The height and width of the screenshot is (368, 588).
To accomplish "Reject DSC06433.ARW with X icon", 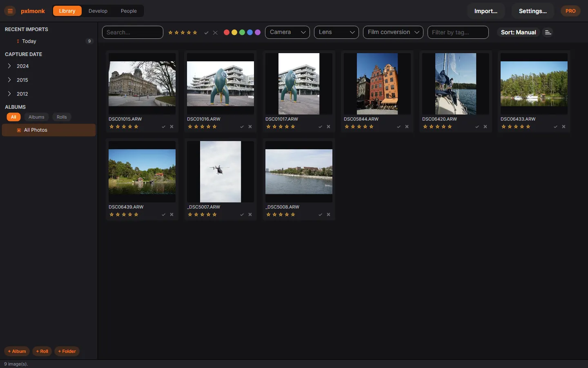I will click(x=563, y=127).
